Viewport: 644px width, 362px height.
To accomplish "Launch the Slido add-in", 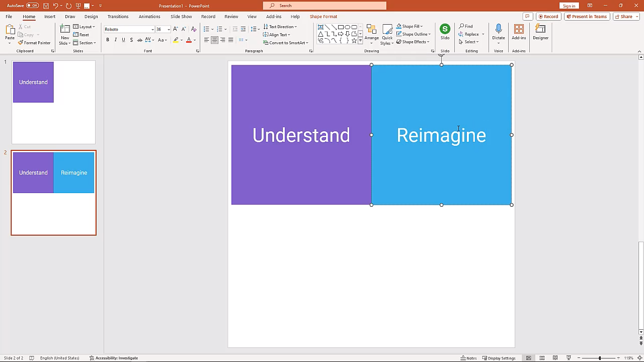I will coord(445,32).
